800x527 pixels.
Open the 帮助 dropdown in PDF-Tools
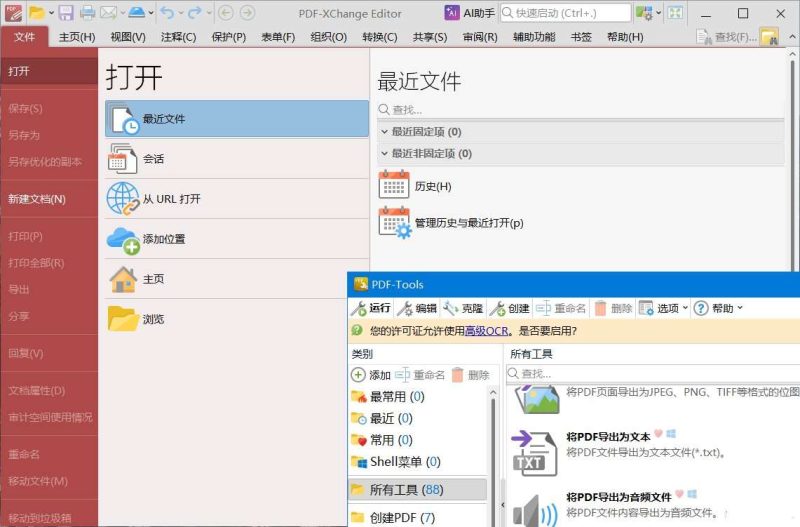click(x=719, y=308)
